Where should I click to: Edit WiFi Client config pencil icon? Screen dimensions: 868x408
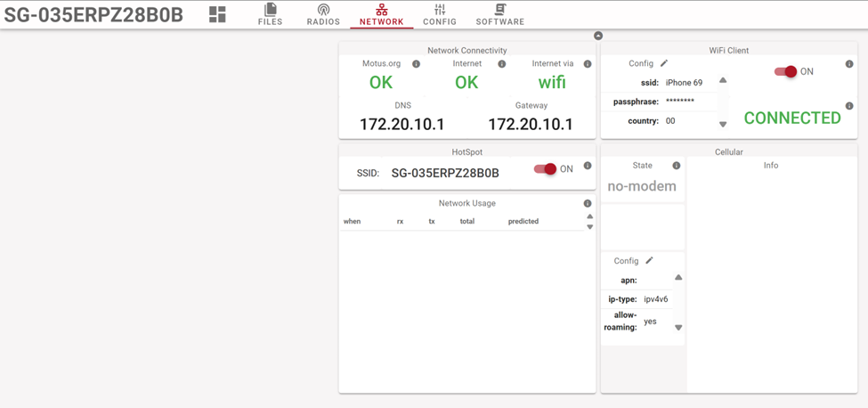click(664, 64)
